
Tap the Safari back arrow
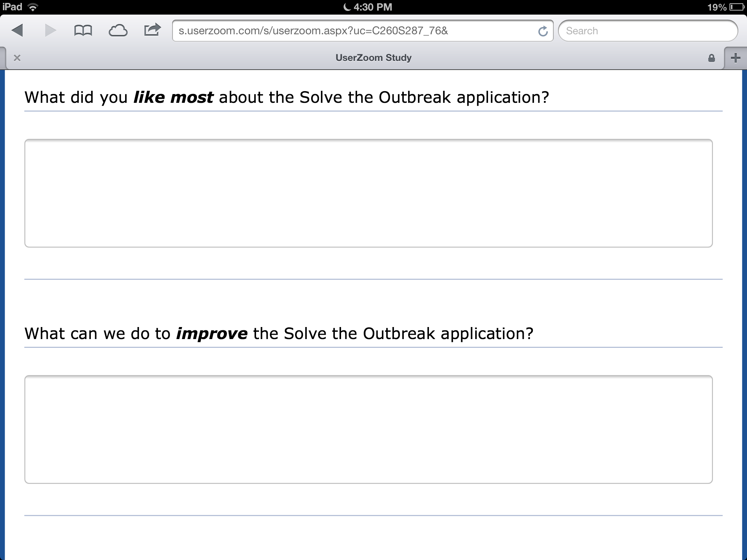18,31
